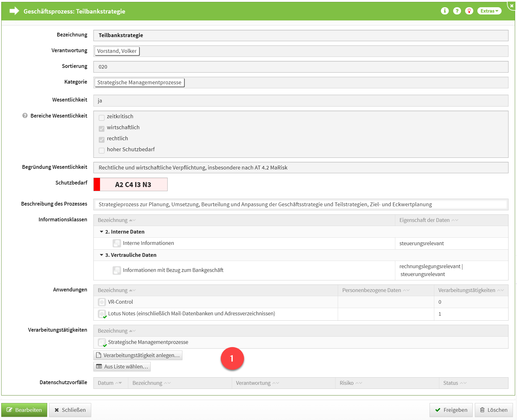Click the Bearbeiten button
Screen dimensions: 517x420
coord(24,410)
